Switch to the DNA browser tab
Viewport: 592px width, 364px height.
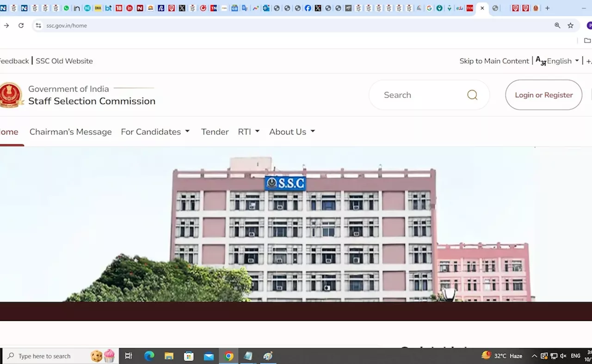pyautogui.click(x=98, y=8)
